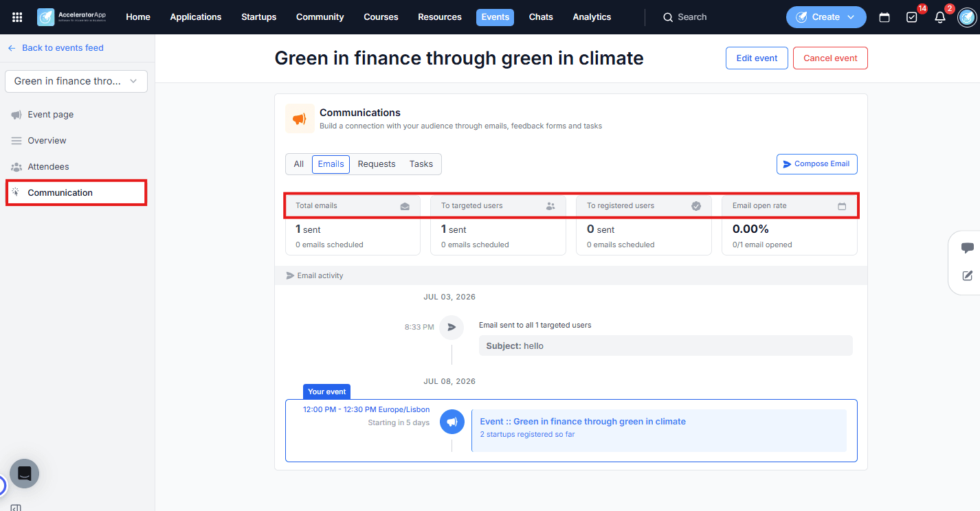Click the Search field in navbar
The height and width of the screenshot is (511, 980).
point(692,17)
